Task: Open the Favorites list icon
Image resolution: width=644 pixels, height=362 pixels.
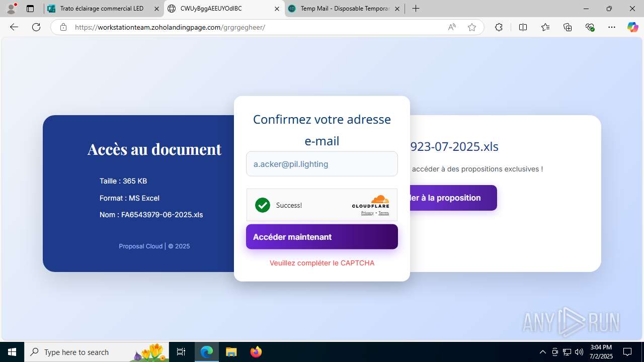Action: [545, 27]
